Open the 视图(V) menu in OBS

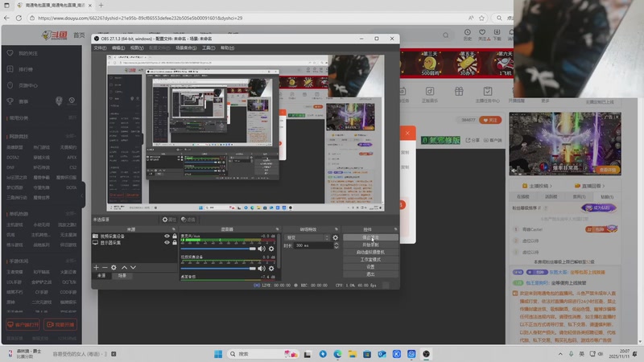[137, 48]
